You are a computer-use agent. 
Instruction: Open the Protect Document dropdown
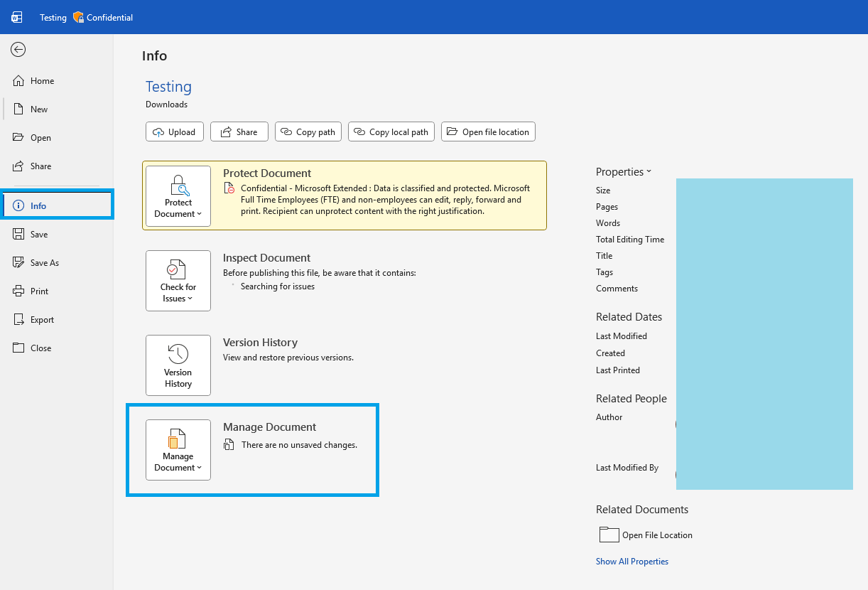178,196
